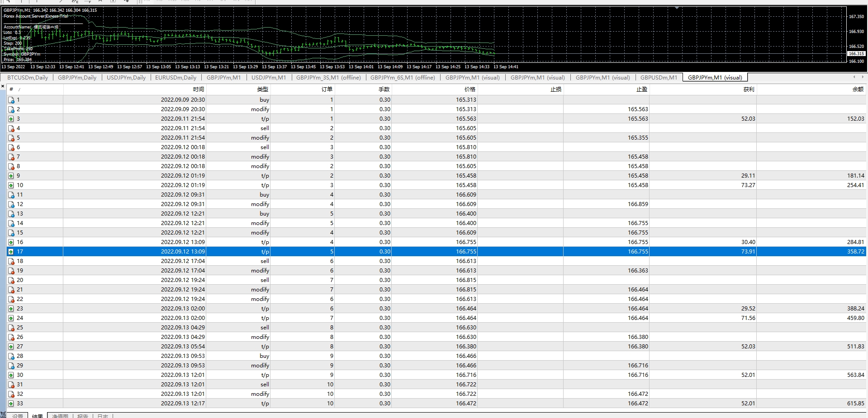The image size is (868, 418).
Task: Select the GBPJPYm_6S,M1 (offline) tab
Action: [402, 78]
